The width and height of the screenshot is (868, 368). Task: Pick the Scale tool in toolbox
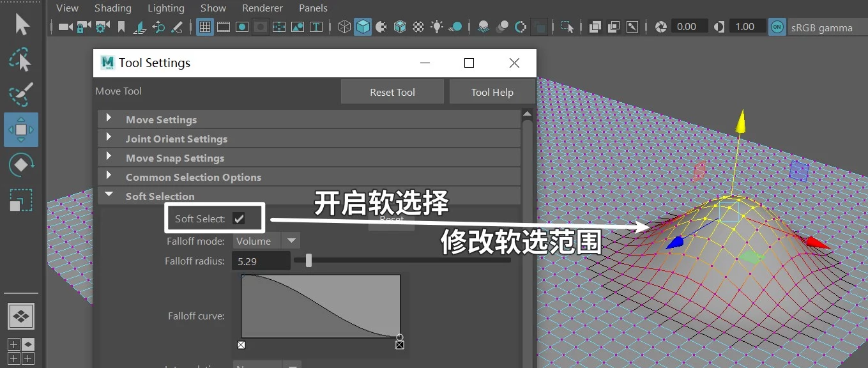click(x=21, y=200)
